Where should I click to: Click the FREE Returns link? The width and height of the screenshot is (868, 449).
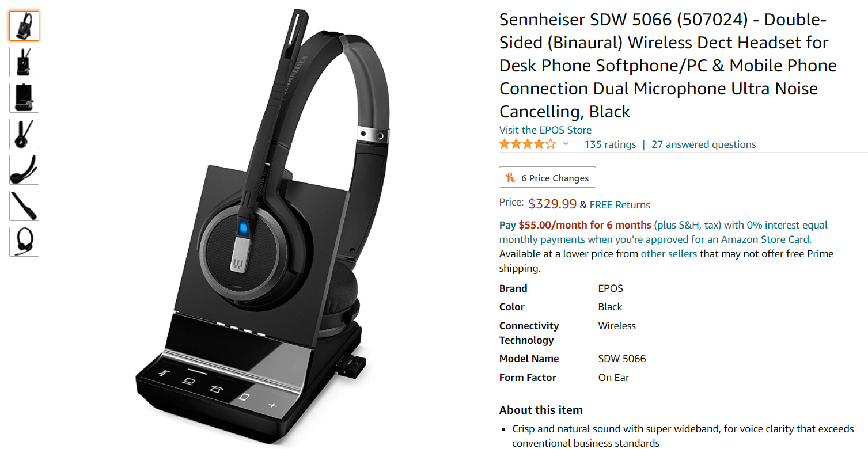pos(620,205)
